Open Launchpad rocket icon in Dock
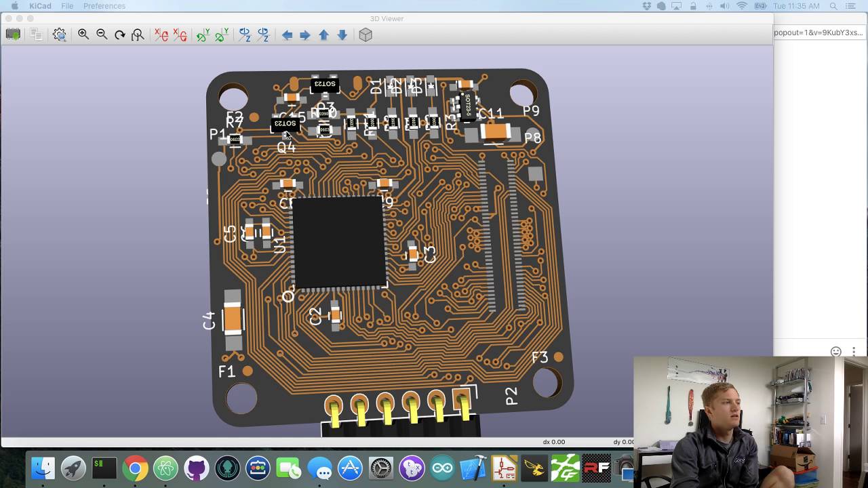 [x=73, y=468]
